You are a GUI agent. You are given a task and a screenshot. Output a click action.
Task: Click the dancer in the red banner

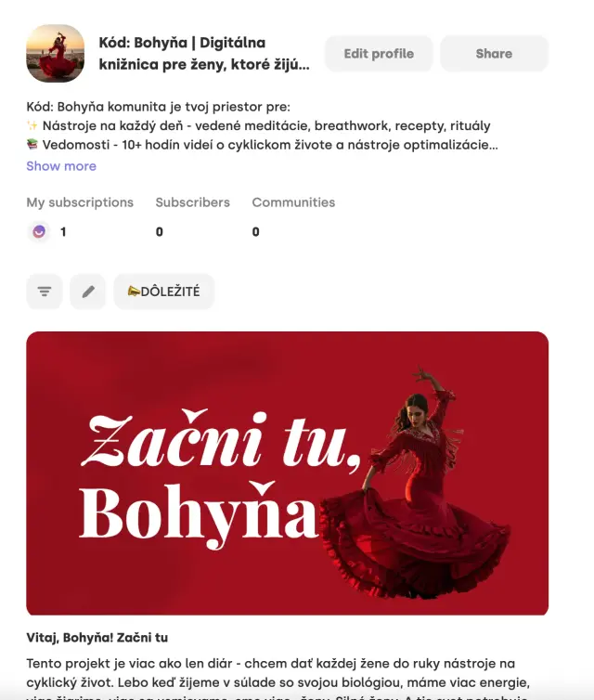pos(418,485)
